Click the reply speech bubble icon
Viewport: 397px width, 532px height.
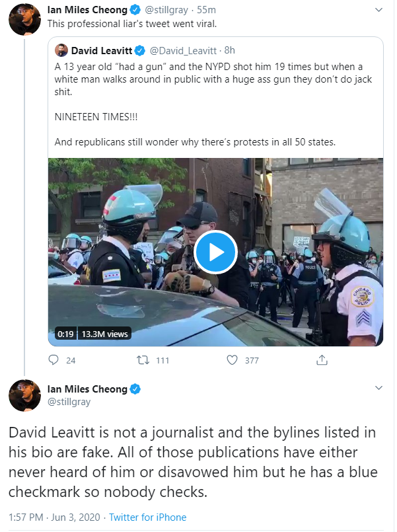54,360
